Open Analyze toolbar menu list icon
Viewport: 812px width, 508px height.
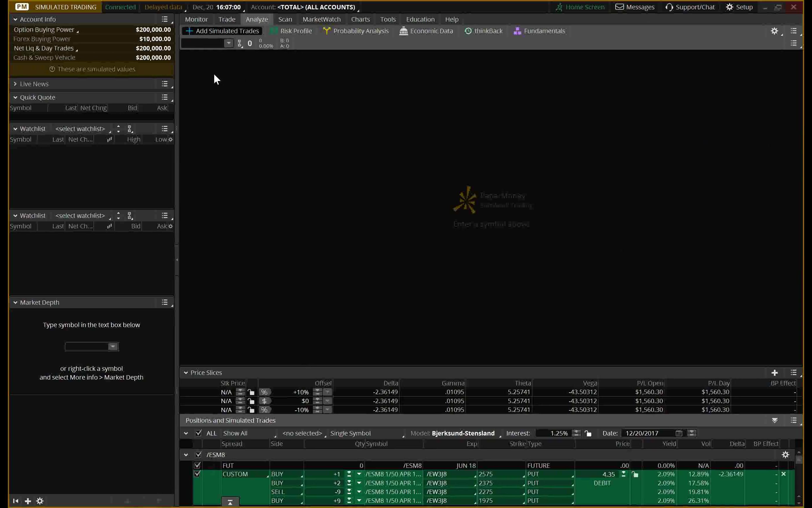794,31
